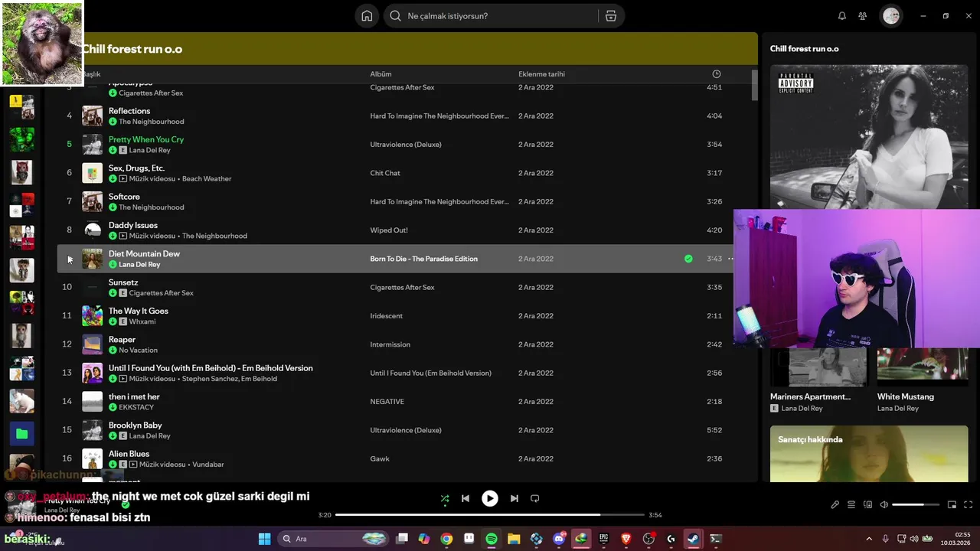980x551 pixels.
Task: Open the play queue icon
Action: (851, 505)
